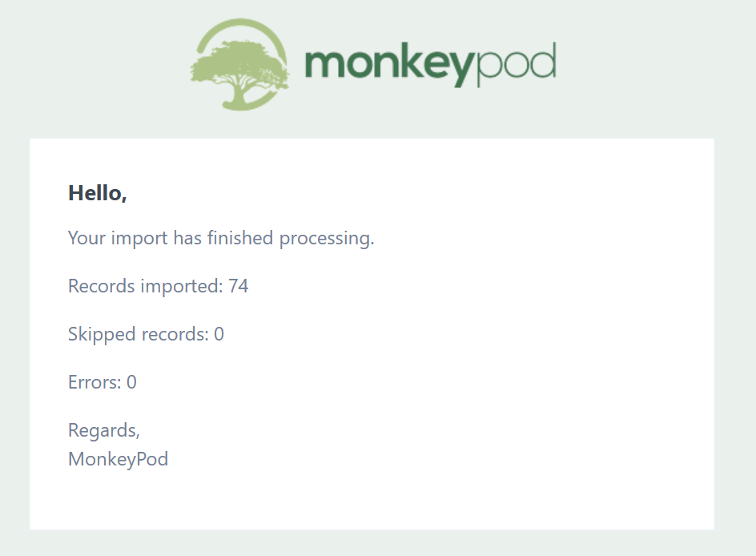Click the word "records:" after Skipped
This screenshot has height=556, width=756.
175,334
